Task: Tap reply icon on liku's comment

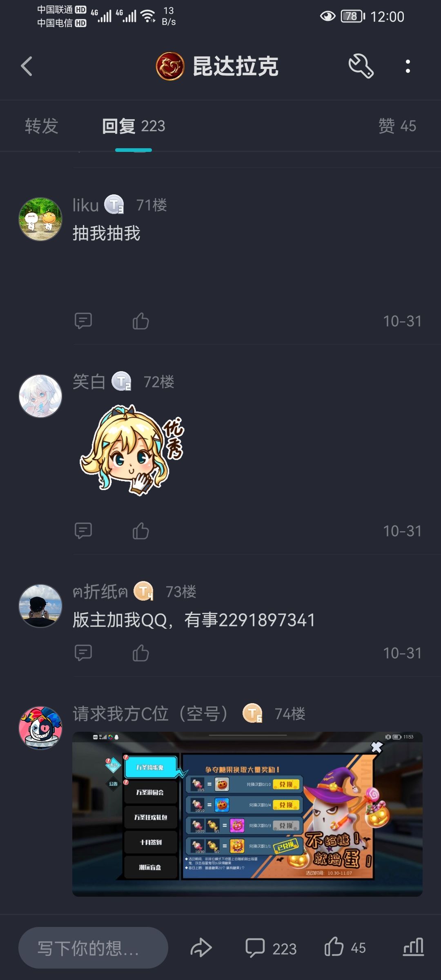Action: [83, 321]
